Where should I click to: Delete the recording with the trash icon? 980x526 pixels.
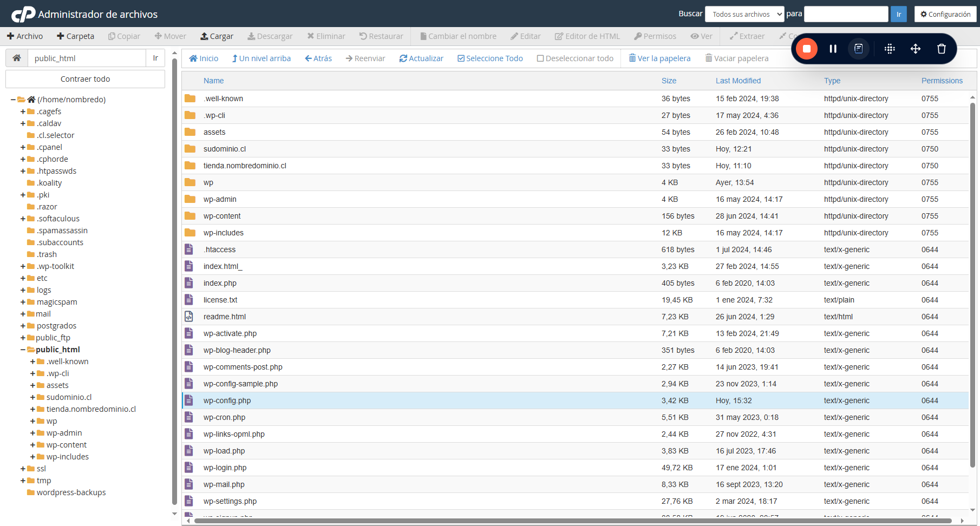(942, 49)
